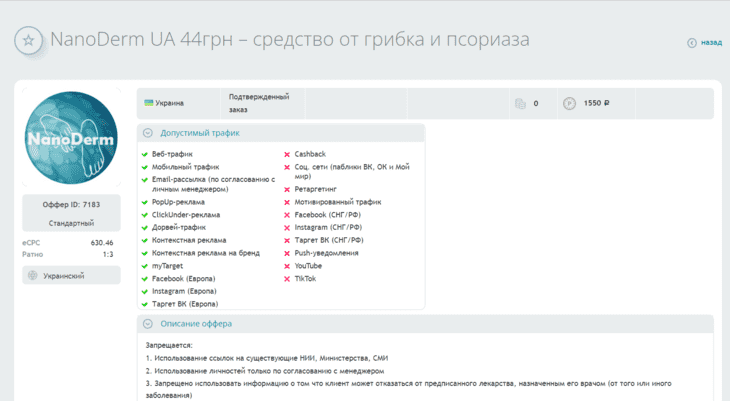Click the green check next to Дорвей-трафик

point(145,228)
